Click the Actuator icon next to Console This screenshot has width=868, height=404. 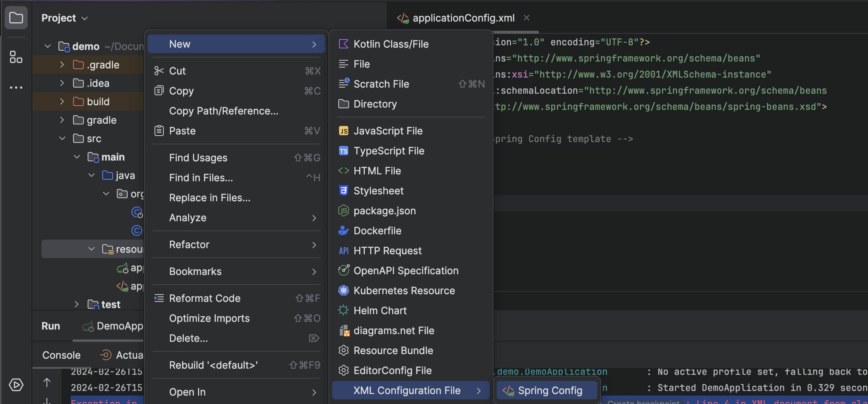pyautogui.click(x=105, y=355)
